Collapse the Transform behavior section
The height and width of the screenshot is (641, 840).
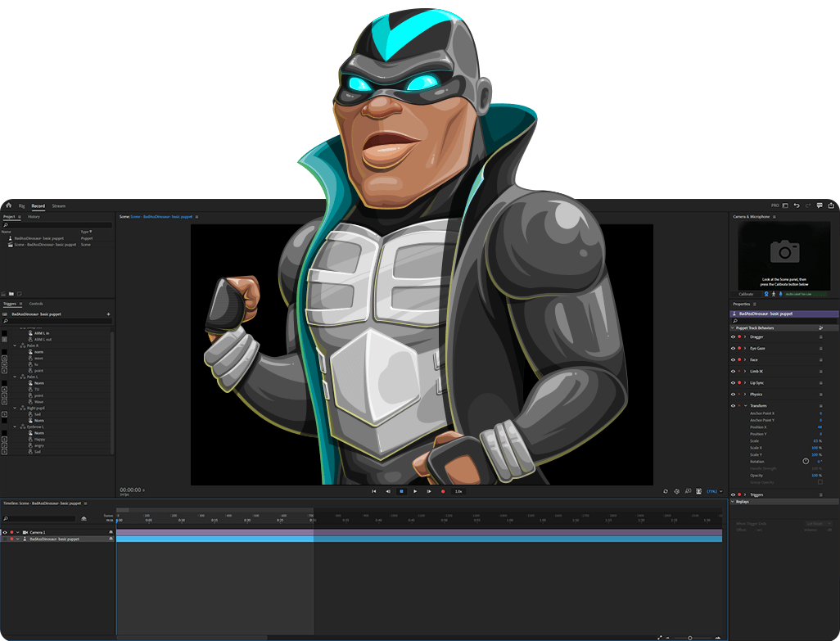pyautogui.click(x=745, y=405)
